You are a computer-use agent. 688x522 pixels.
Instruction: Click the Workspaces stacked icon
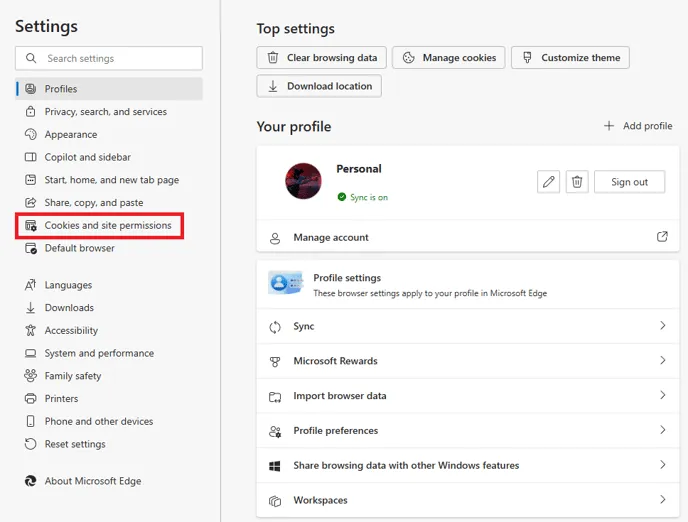[x=275, y=501]
